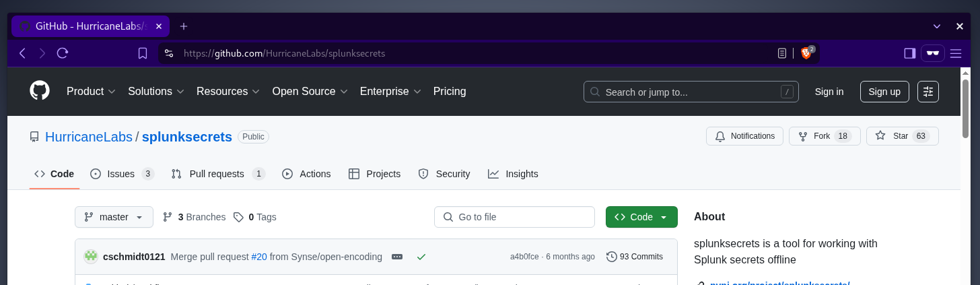The height and width of the screenshot is (285, 980).
Task: Open browser hamburger menu
Action: (956, 53)
